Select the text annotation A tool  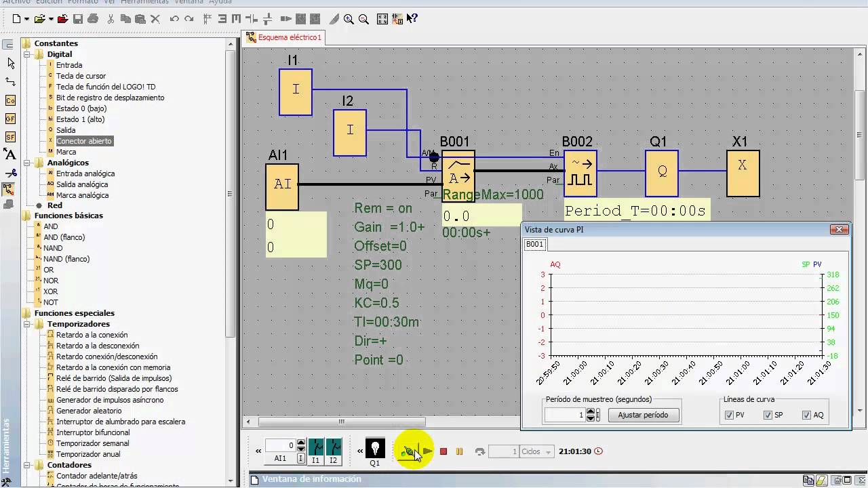[x=10, y=155]
